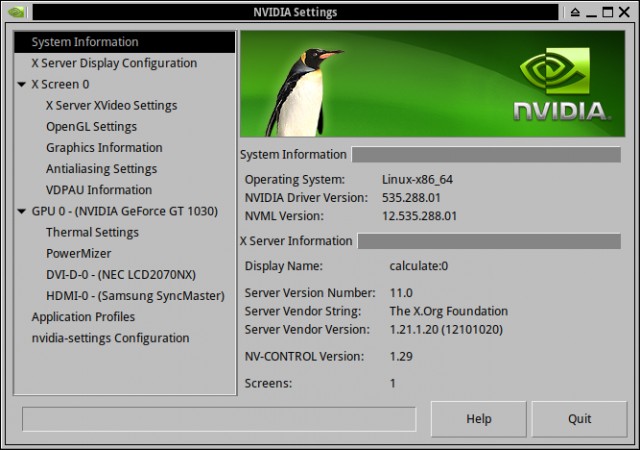Open Application Profiles
640x450 pixels.
click(x=83, y=317)
